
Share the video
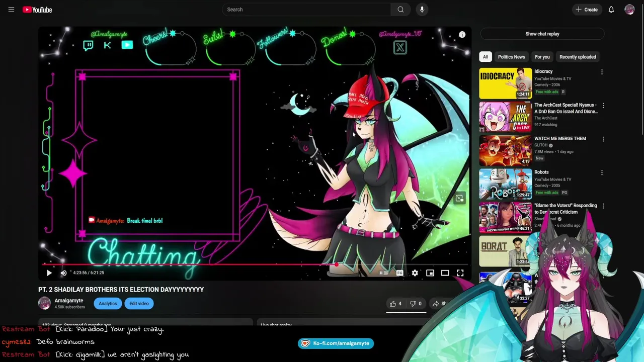point(439,303)
